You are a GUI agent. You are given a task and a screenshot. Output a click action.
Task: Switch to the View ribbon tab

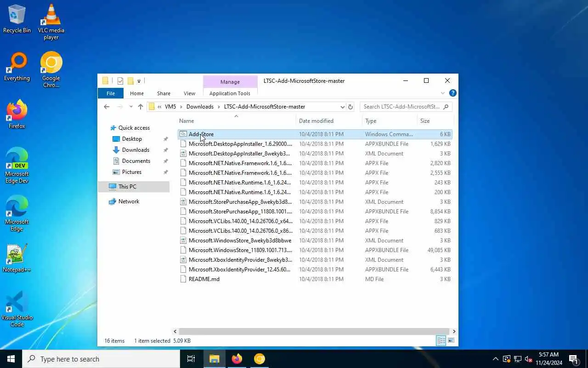click(x=189, y=93)
